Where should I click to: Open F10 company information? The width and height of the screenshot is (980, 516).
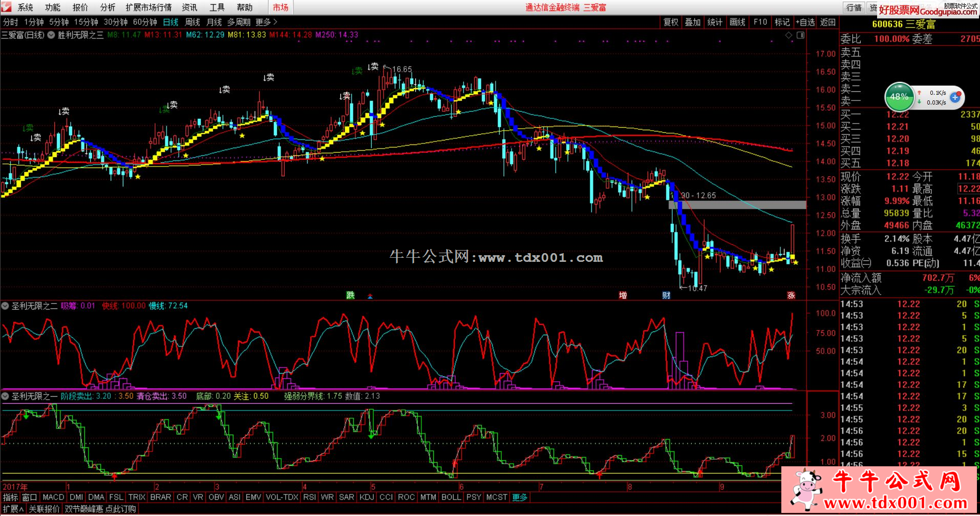coord(760,22)
